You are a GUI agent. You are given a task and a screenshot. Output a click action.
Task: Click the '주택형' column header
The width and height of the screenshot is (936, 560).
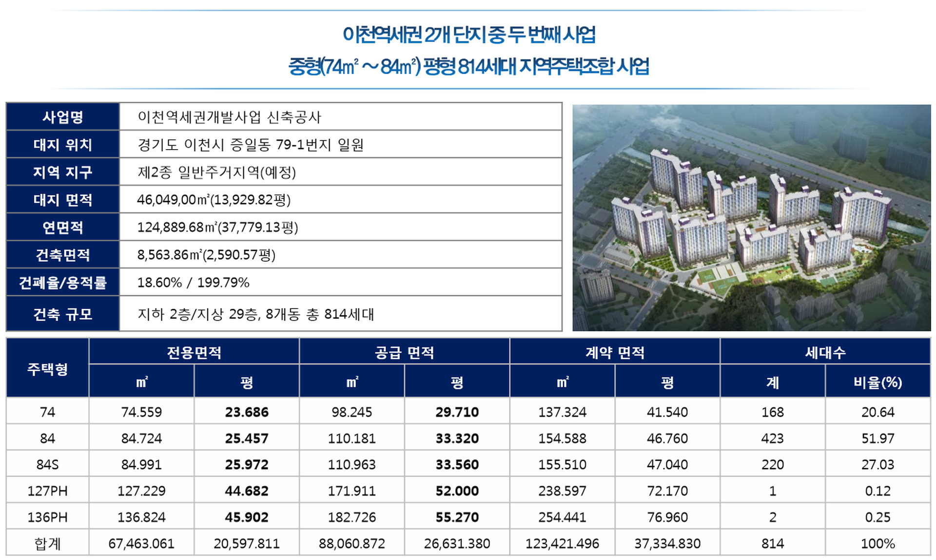pos(48,369)
